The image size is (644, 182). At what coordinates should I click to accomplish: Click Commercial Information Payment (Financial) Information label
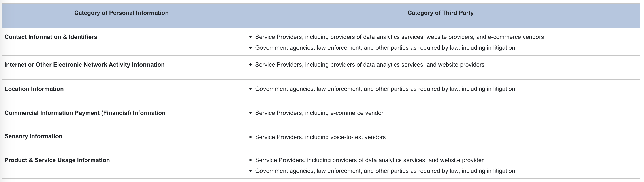coord(85,113)
